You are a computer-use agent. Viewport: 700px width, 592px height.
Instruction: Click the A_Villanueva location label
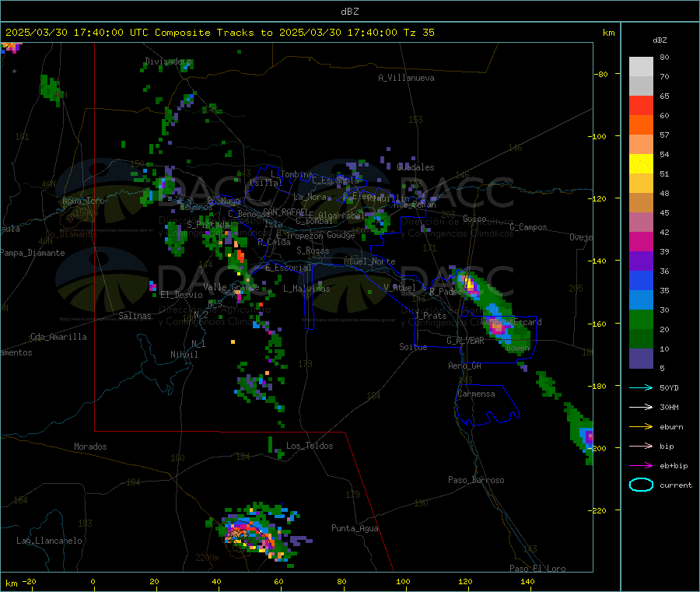tap(406, 78)
